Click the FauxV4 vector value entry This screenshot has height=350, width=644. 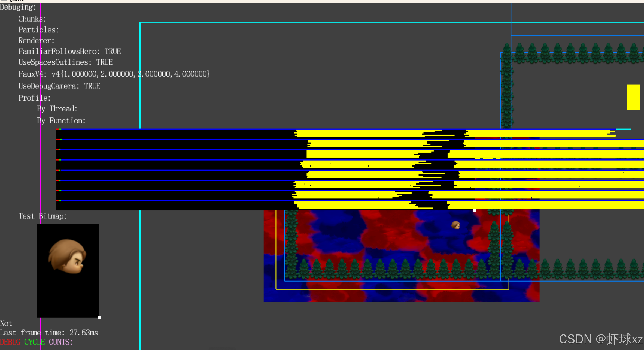point(114,74)
